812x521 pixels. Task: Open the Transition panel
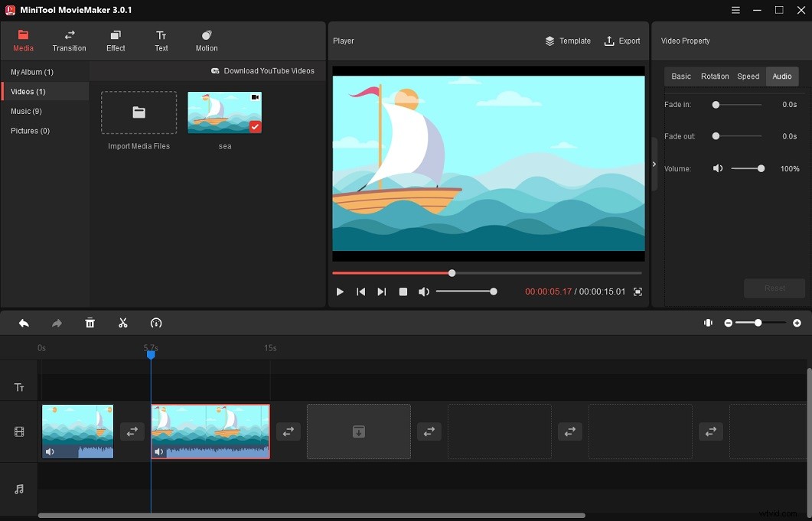(69, 41)
